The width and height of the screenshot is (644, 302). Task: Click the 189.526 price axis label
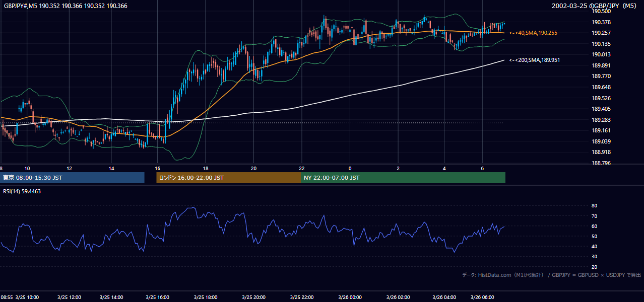tap(601, 98)
